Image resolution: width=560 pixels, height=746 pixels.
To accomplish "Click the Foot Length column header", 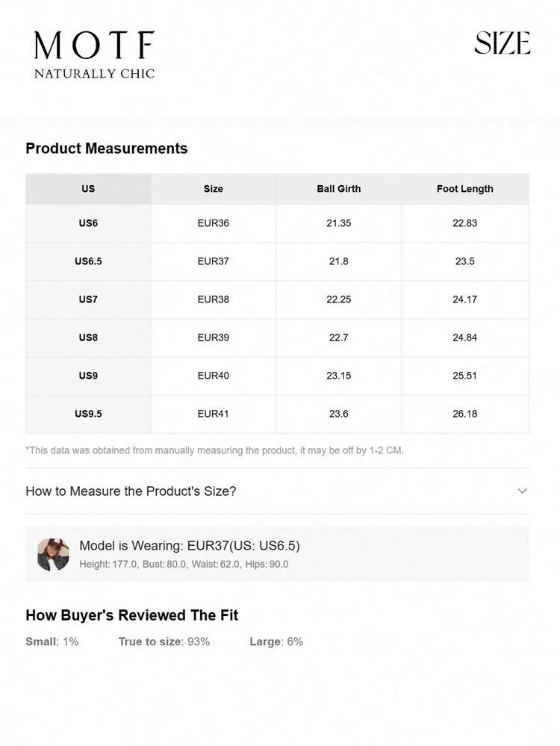I will point(464,189).
